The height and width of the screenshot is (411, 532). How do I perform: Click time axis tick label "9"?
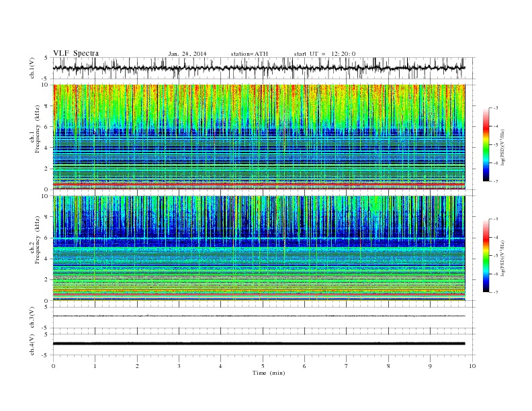430,366
